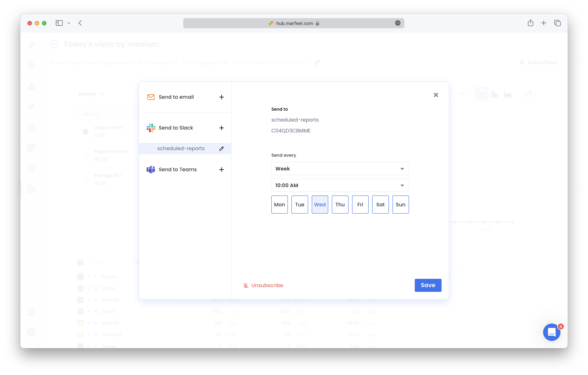Click the orange email envelope icon
Image resolution: width=588 pixels, height=375 pixels.
tap(151, 97)
